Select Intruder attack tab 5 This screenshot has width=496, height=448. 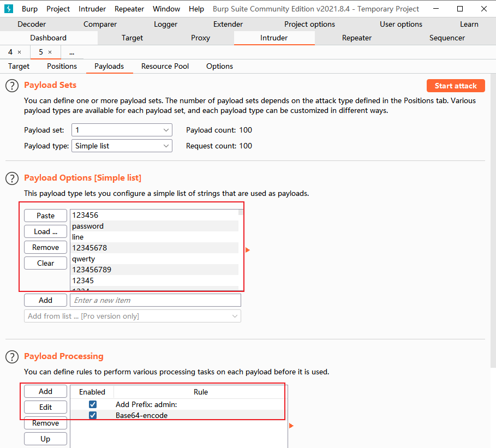[x=41, y=52]
